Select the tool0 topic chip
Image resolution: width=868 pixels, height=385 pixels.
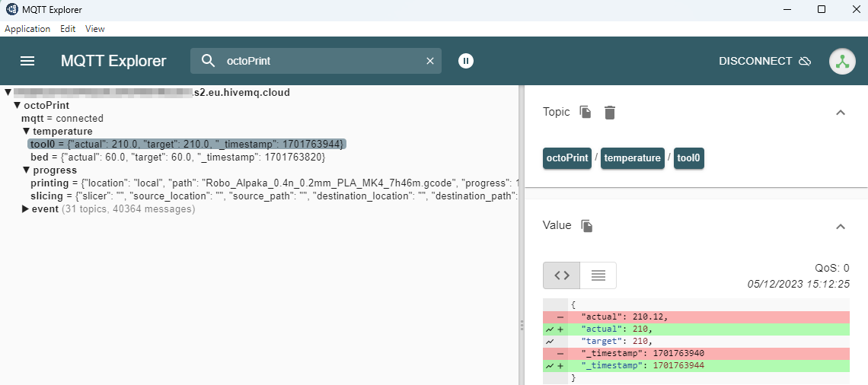(x=688, y=158)
